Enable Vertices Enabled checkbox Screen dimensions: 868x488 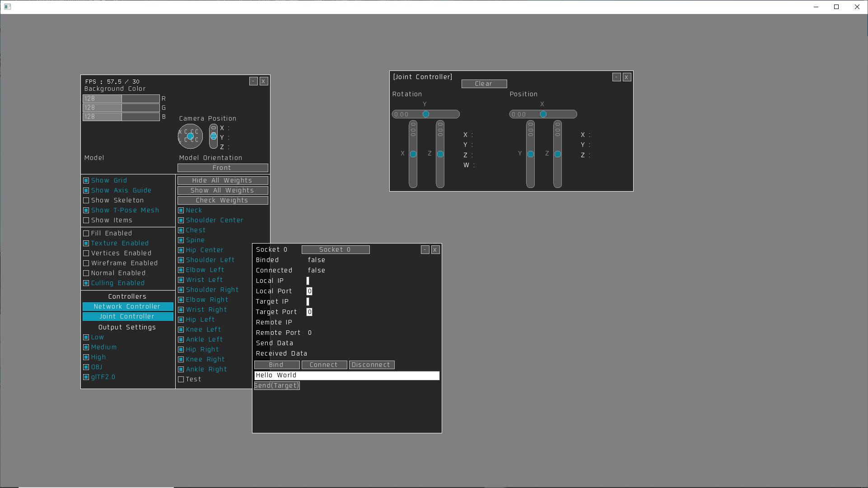click(86, 253)
